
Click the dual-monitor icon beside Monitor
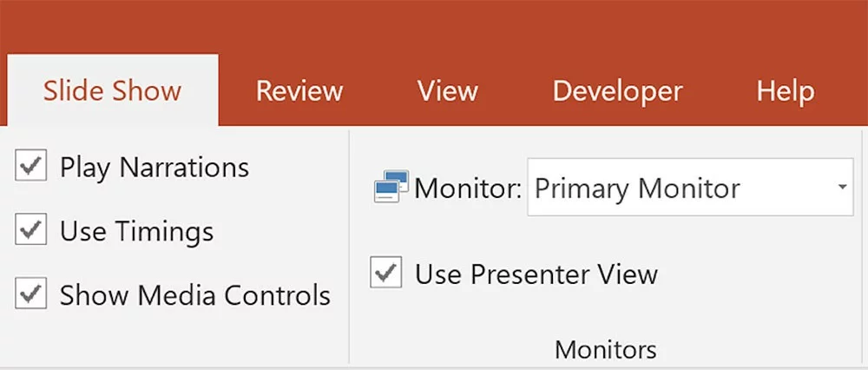pyautogui.click(x=391, y=188)
